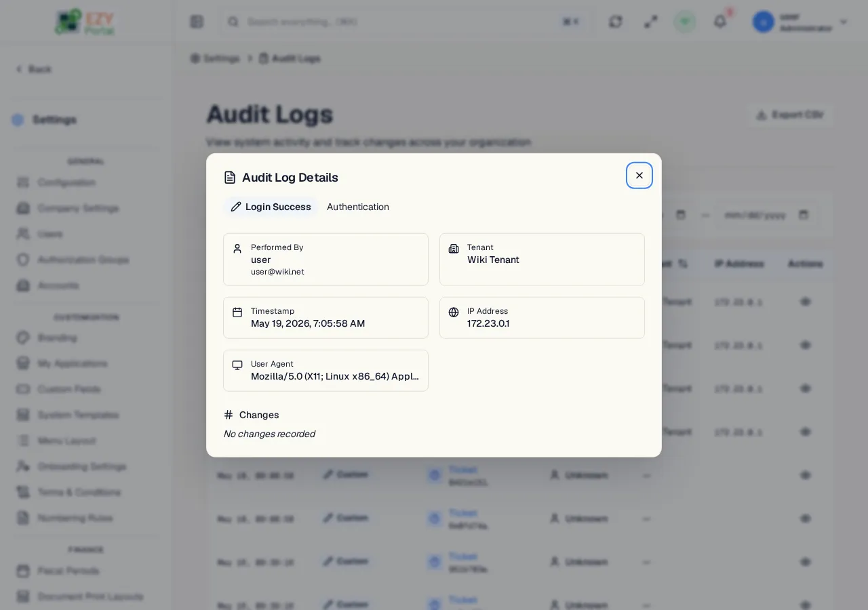Click the building icon in Tenant card

coord(454,249)
